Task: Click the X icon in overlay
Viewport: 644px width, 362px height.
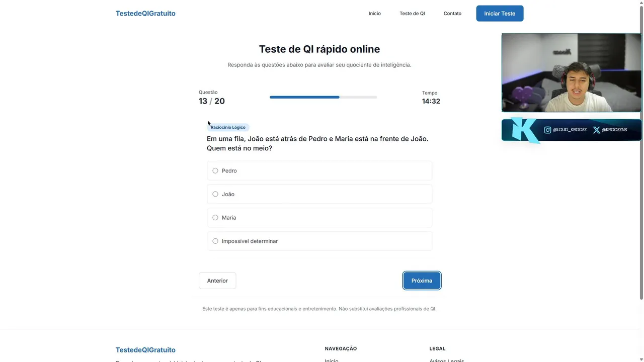Action: (x=596, y=130)
